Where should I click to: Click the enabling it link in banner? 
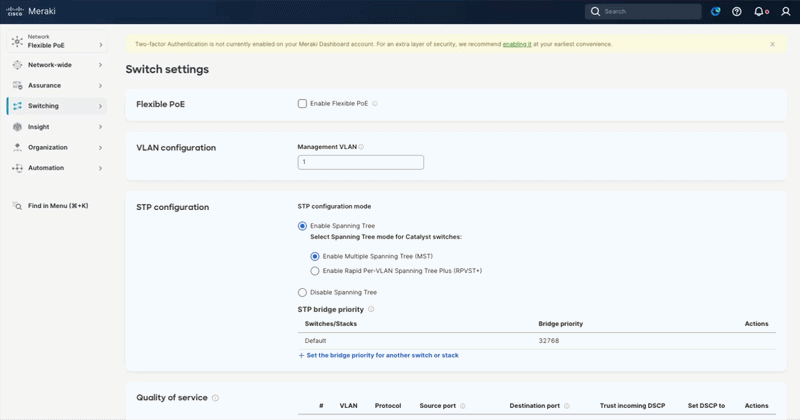[x=517, y=44]
